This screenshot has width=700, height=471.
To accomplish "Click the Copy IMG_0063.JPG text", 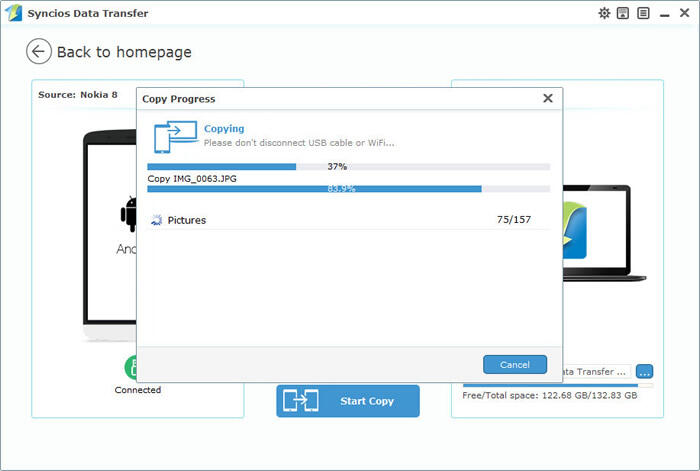I will (192, 179).
